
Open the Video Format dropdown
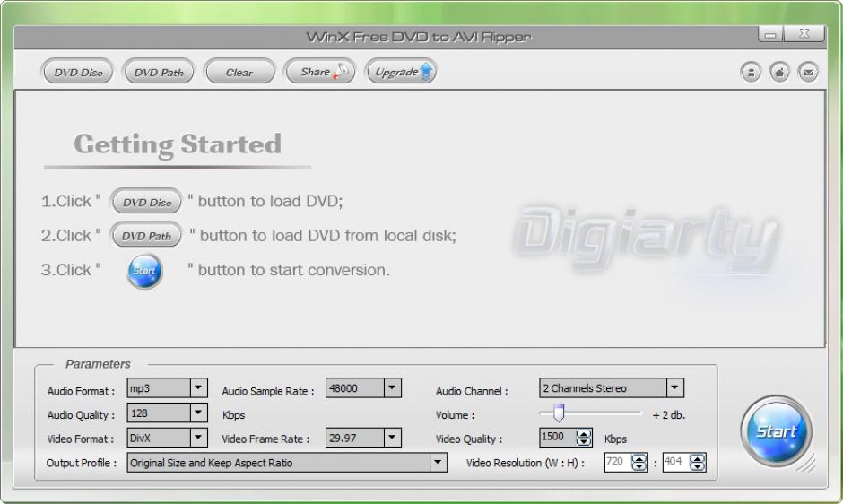(x=198, y=438)
